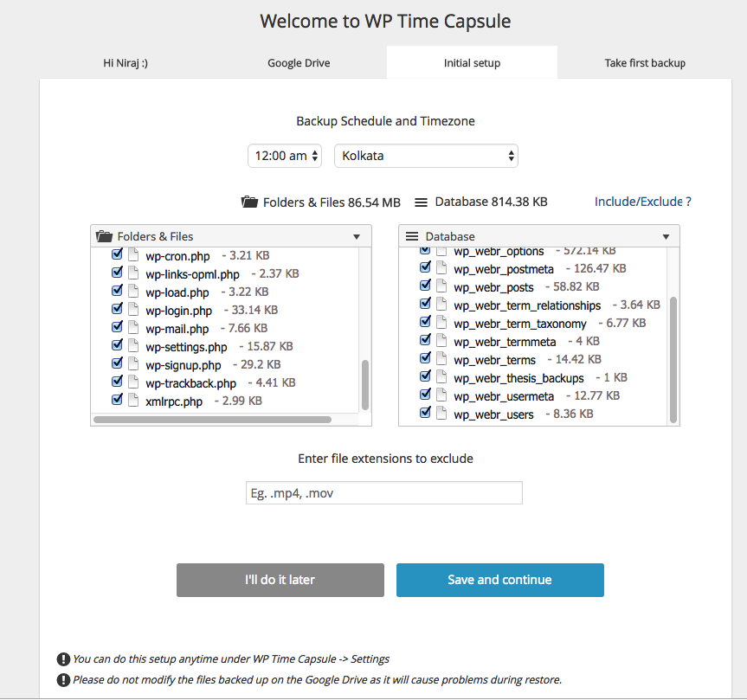
Task: Click the horizontal scrollbar in Folders & Files list
Action: [212, 420]
